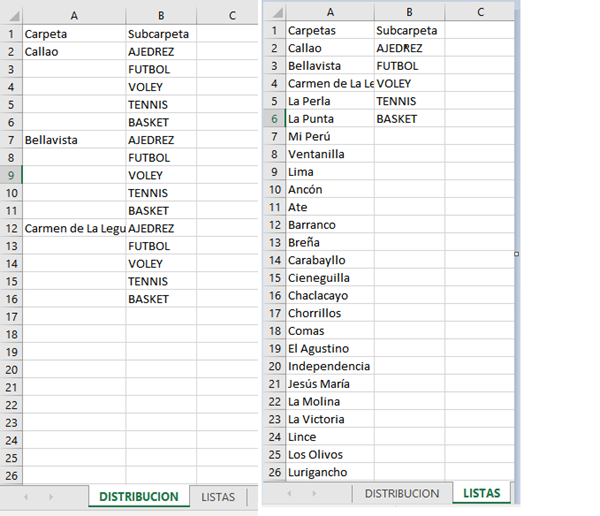Click the 'Carpeta' header cell in left sheet
Screen dimensions: 600x516
[x=74, y=34]
